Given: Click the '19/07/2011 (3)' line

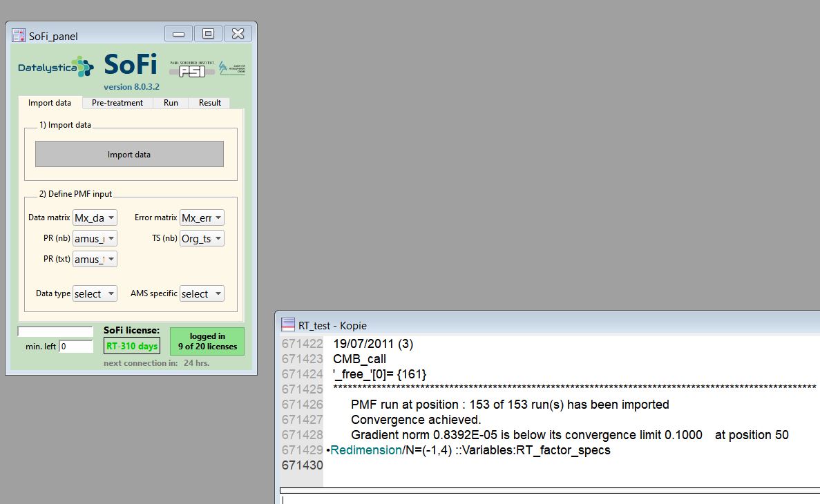Looking at the screenshot, I should [x=374, y=344].
